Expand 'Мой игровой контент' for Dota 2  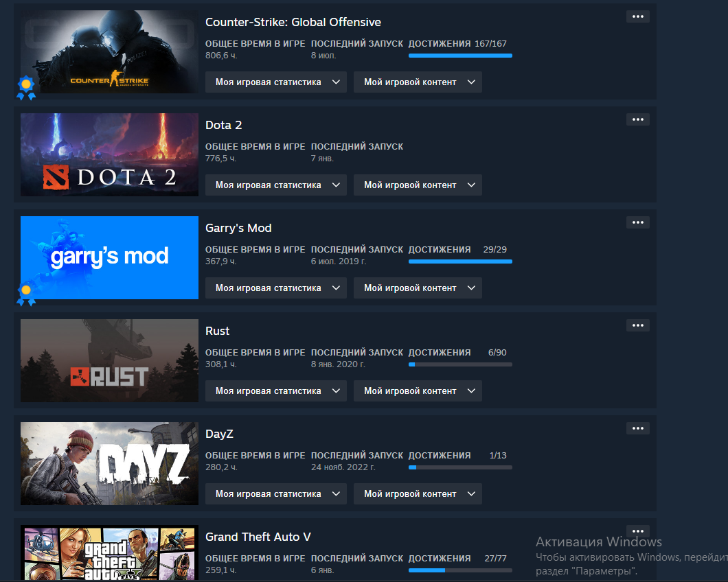(418, 185)
